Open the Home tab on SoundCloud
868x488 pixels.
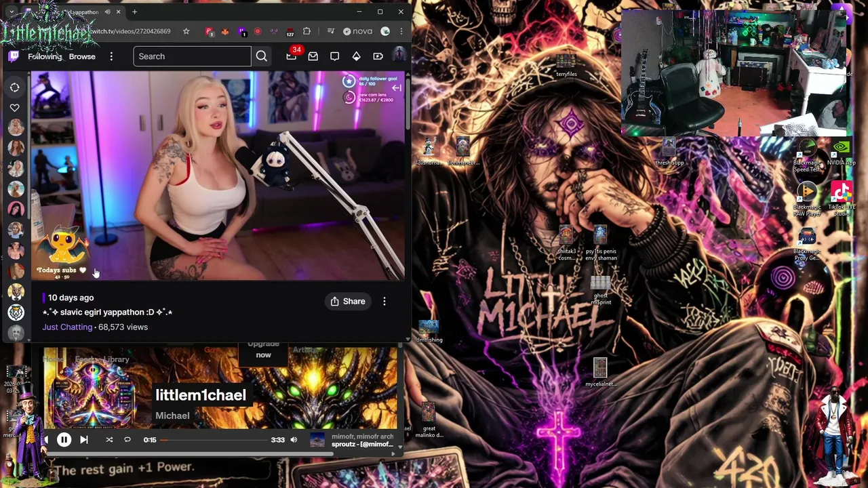tap(54, 360)
